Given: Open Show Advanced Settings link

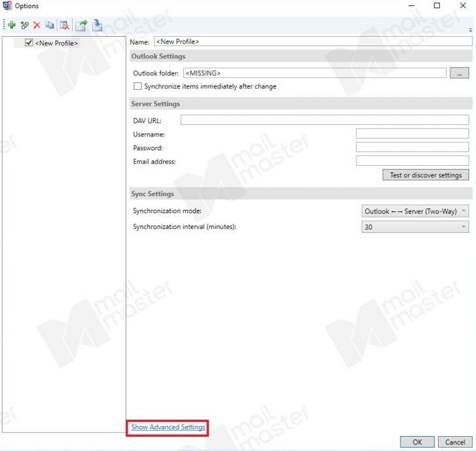Looking at the screenshot, I should [168, 427].
